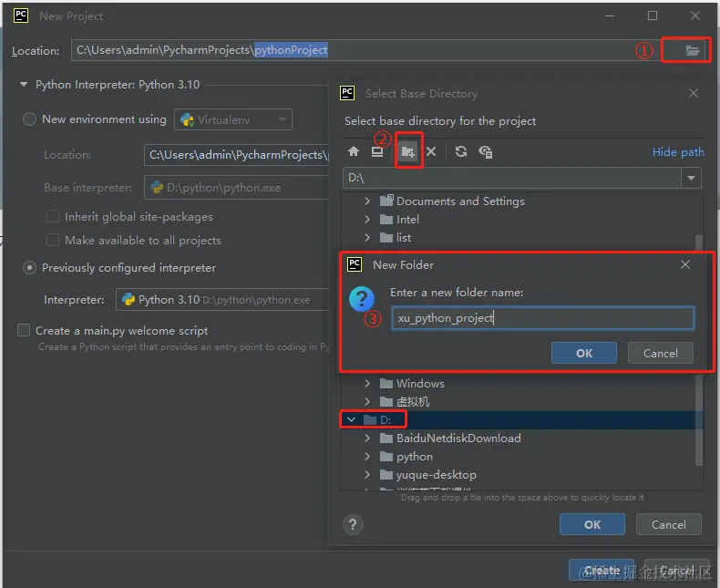
Task: Select the Windows folder row
Action: coord(518,383)
